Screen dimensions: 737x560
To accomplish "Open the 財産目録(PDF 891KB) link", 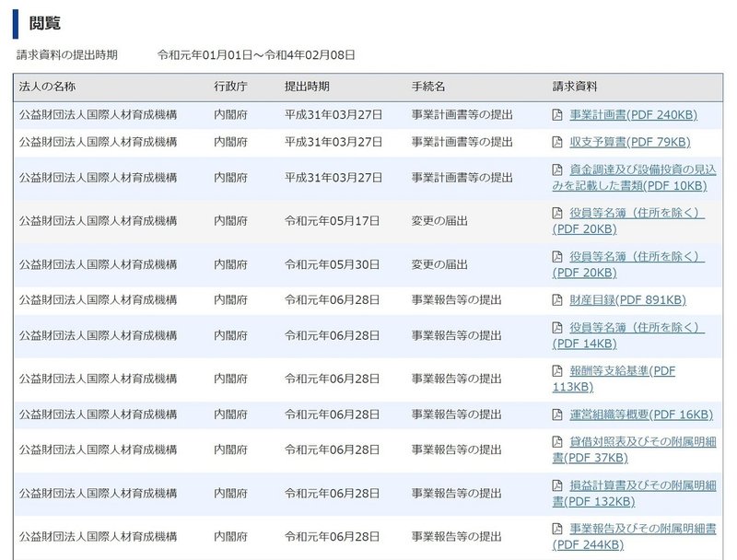I will point(628,299).
